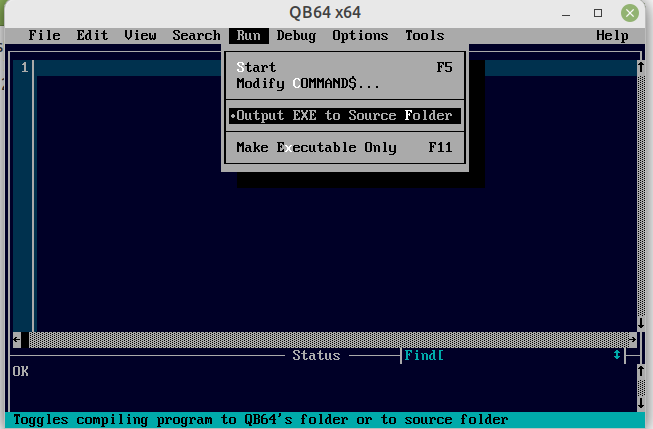The image size is (653, 429).
Task: Click the horizontal scrollbar right arrow
Action: pyautogui.click(x=633, y=340)
